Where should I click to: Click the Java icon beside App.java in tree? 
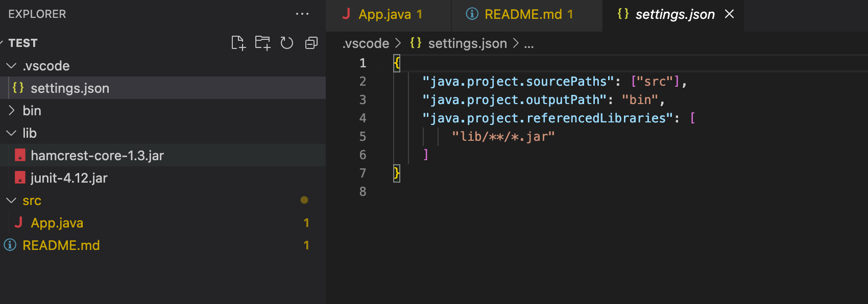click(x=18, y=222)
